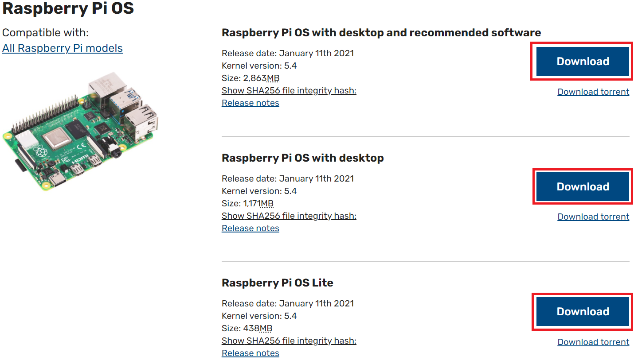Open Release notes for Lite edition
This screenshot has height=364, width=634.
pyautogui.click(x=250, y=353)
